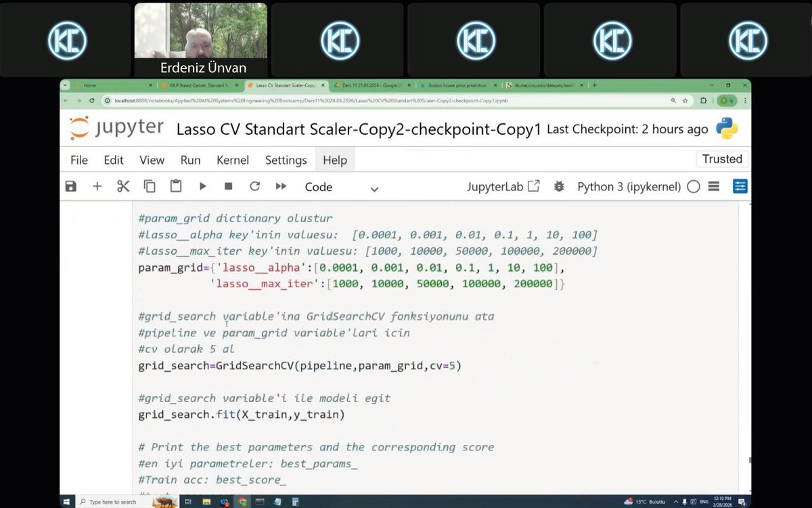Open Chrome from the taskbar

242,502
